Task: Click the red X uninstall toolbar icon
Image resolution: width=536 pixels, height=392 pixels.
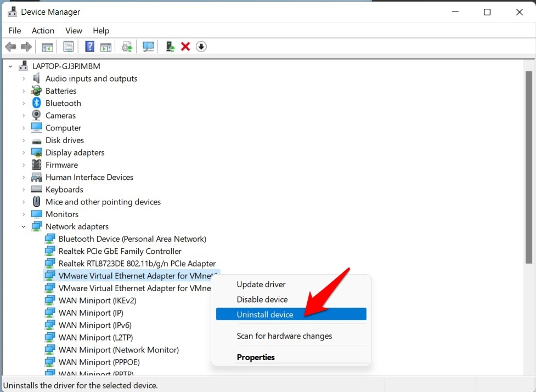Action: (185, 47)
